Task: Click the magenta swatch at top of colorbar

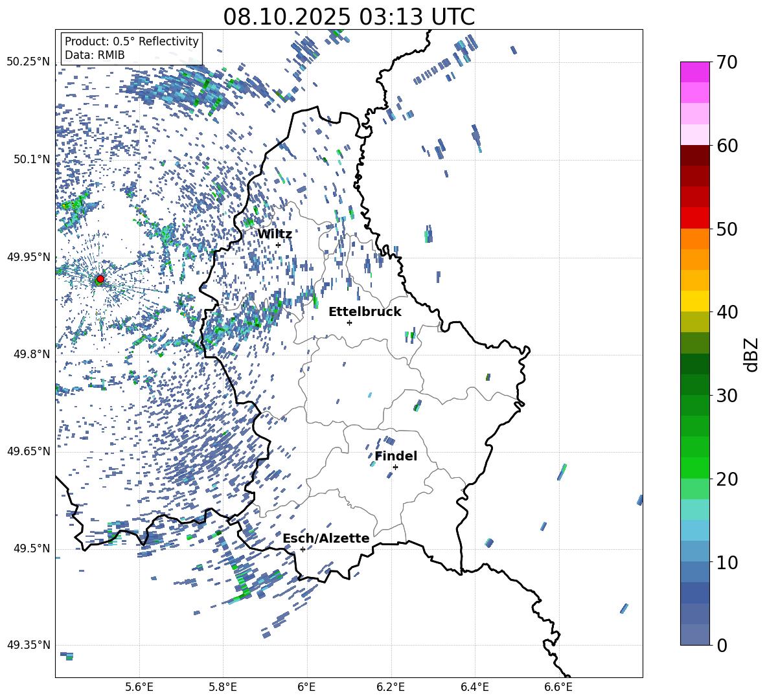Action: (x=695, y=72)
